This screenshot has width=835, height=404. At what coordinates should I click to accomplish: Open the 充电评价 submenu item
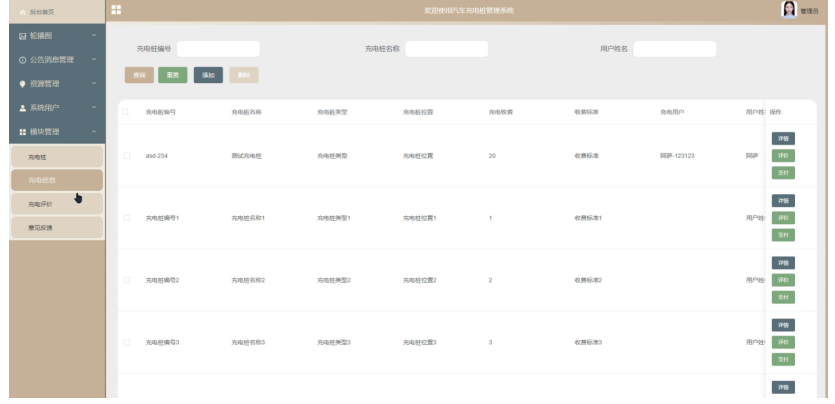click(x=57, y=204)
